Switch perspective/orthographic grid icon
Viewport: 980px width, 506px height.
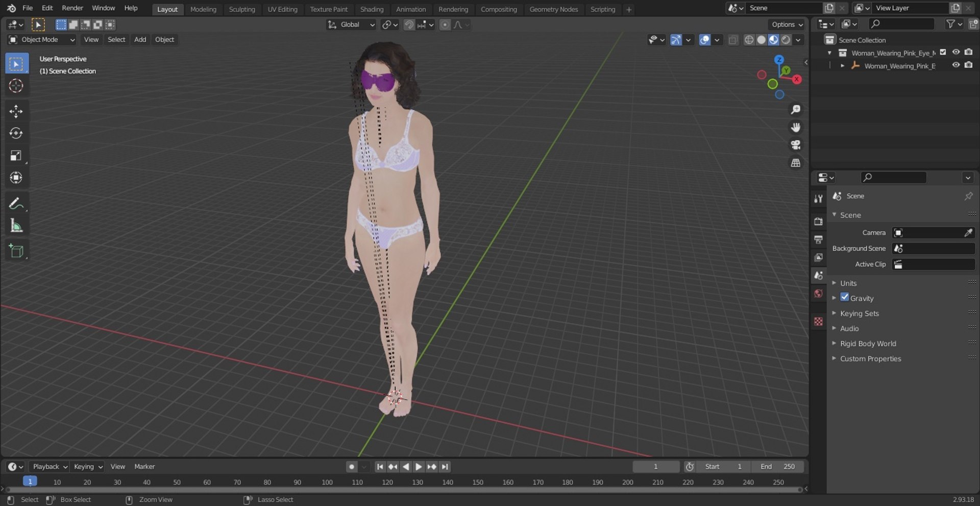(795, 163)
